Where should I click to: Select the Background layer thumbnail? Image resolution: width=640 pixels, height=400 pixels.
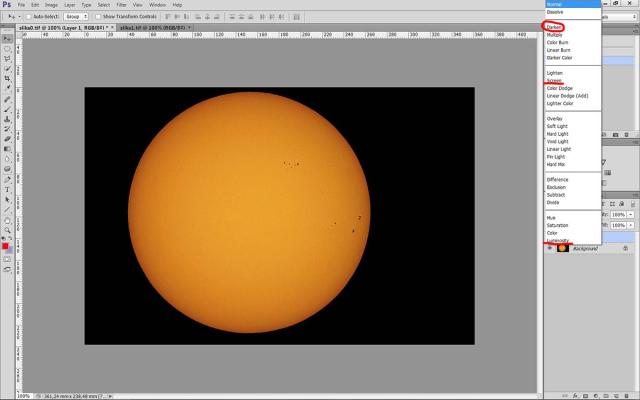coord(563,248)
